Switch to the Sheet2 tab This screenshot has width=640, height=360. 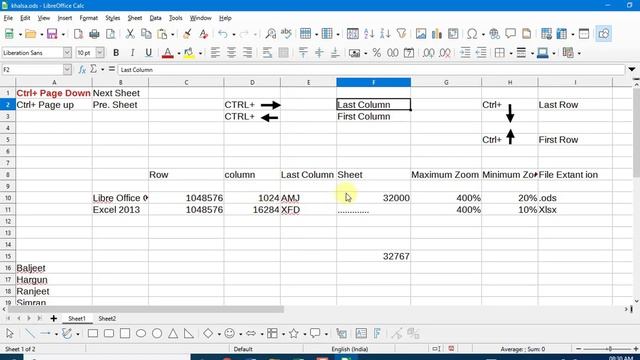(x=107, y=318)
